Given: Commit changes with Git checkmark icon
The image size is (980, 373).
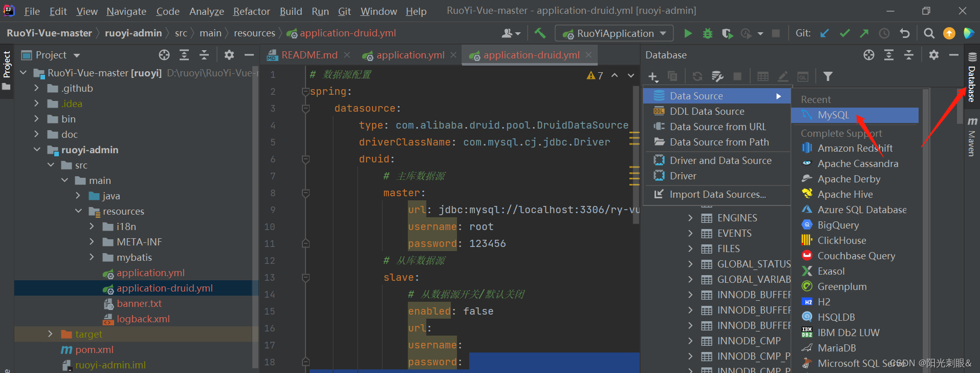Looking at the screenshot, I should tap(844, 33).
